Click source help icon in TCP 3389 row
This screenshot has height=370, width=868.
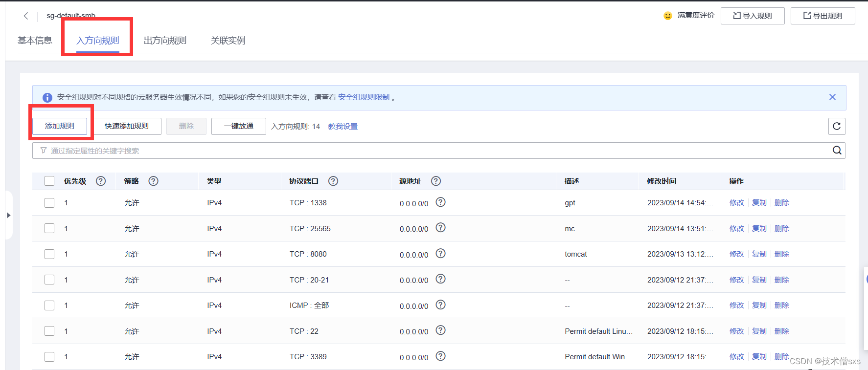(x=440, y=356)
